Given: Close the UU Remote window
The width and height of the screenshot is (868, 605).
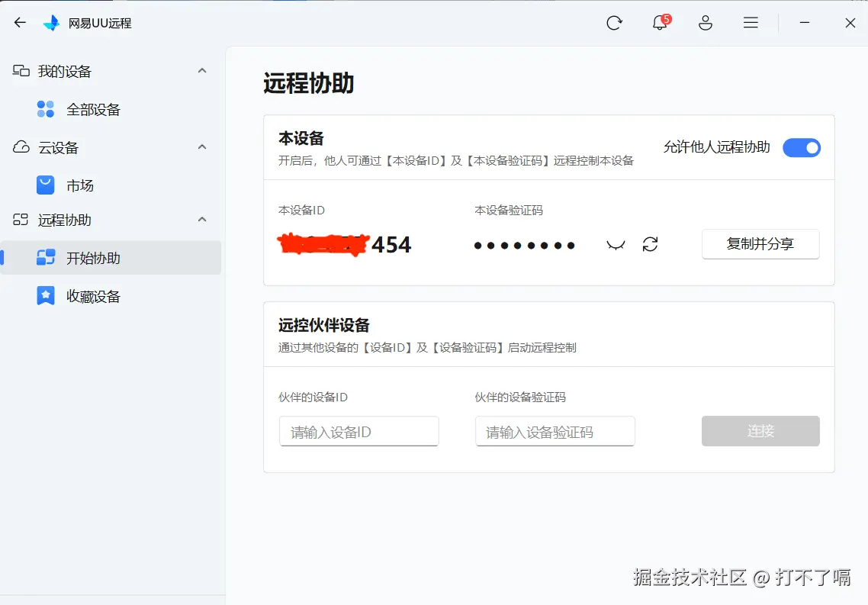Looking at the screenshot, I should pyautogui.click(x=850, y=23).
